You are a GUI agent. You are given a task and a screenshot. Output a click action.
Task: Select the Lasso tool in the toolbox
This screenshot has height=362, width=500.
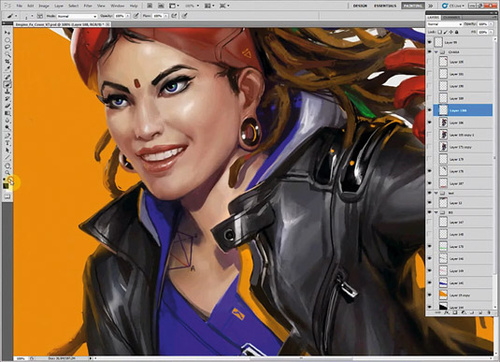(7, 47)
